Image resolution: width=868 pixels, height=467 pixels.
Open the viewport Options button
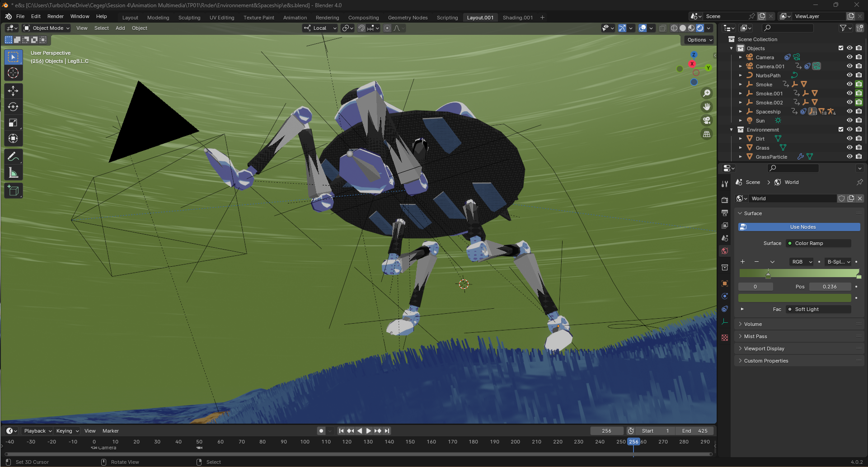point(699,40)
